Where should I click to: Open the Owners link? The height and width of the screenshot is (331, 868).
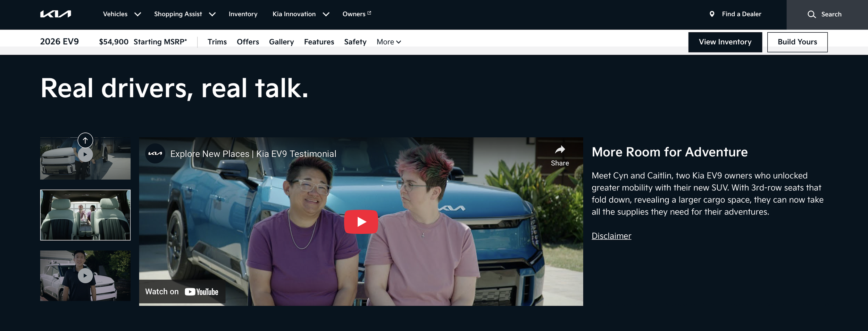(x=353, y=14)
